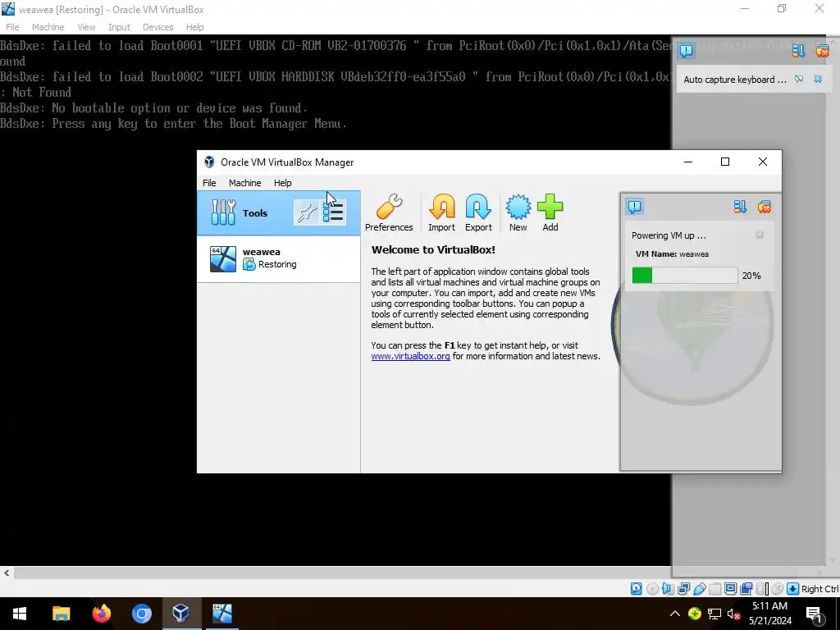The width and height of the screenshot is (840, 630).
Task: Click the hard disk activity status icon
Action: 637,589
